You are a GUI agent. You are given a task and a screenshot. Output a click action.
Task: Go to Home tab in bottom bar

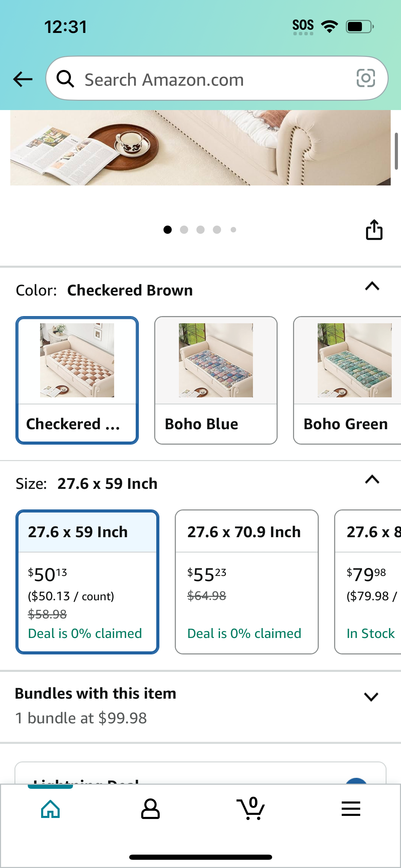coord(50,809)
